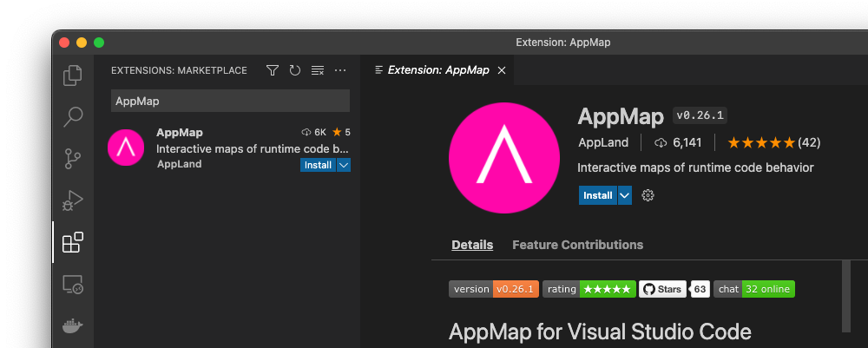Click the 6,141 install count
The width and height of the screenshot is (868, 348).
click(x=678, y=142)
